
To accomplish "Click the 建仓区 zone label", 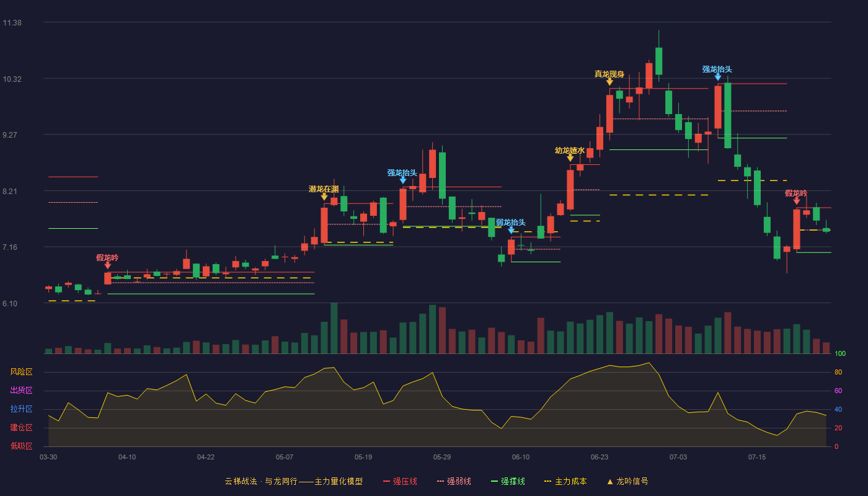I will click(x=21, y=428).
